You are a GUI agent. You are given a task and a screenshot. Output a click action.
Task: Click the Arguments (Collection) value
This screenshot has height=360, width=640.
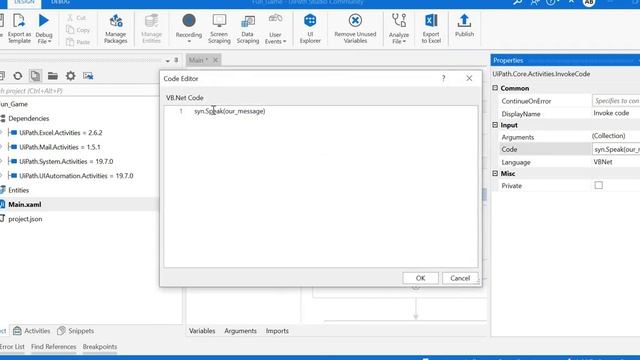608,136
